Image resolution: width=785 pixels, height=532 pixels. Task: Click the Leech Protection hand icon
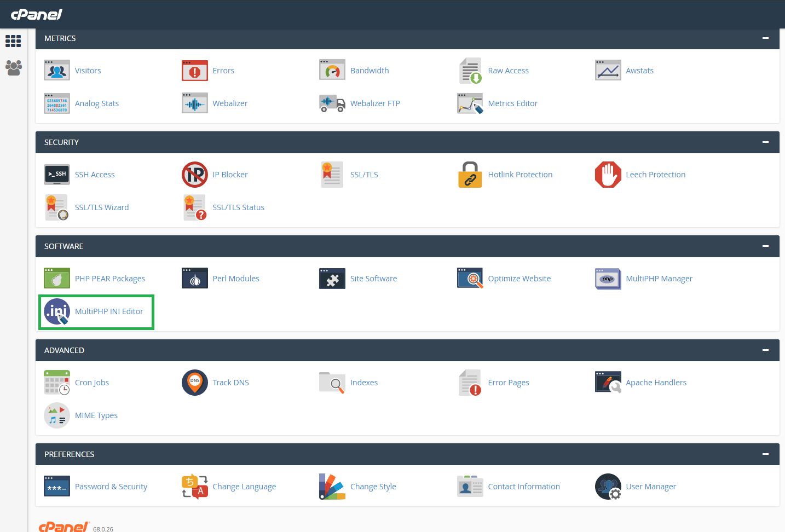[x=608, y=175]
